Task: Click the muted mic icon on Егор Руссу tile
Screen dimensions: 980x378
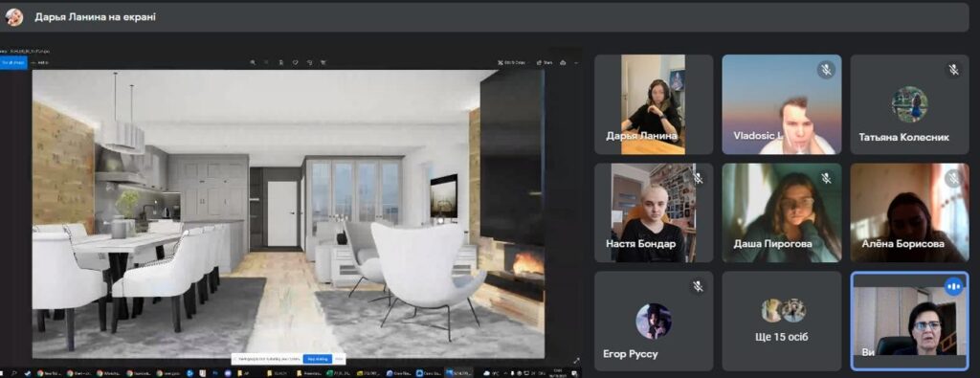Action: 698,286
